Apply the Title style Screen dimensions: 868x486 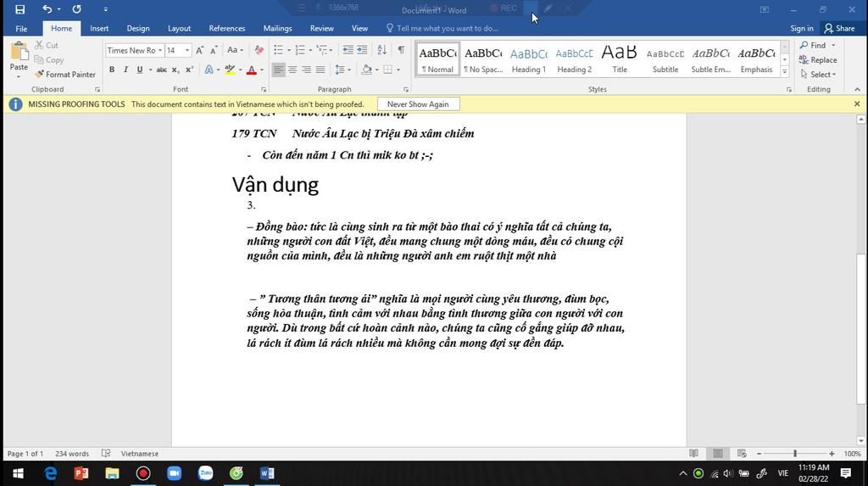point(620,59)
